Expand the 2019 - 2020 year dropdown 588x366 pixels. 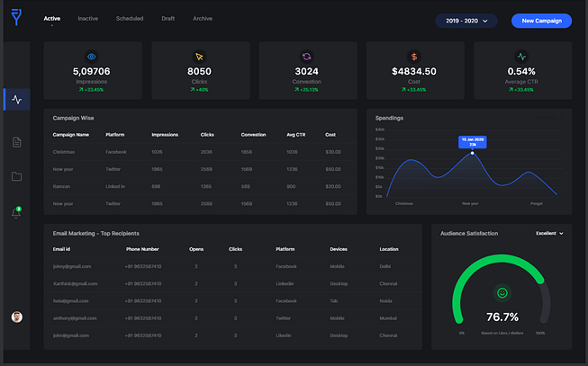466,21
